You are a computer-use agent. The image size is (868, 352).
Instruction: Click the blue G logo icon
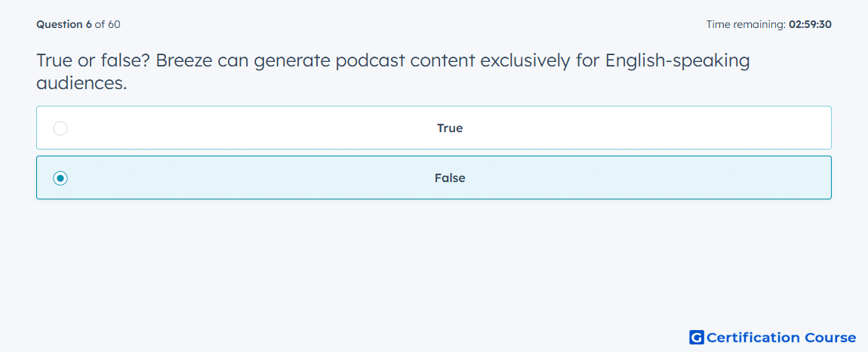(697, 337)
